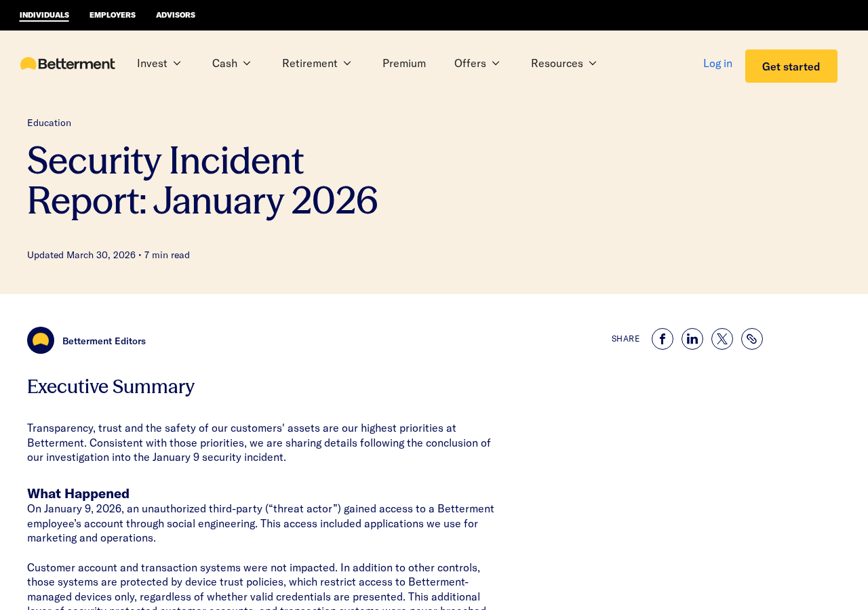The height and width of the screenshot is (610, 868).
Task: Copy the article link via chain icon
Action: point(752,339)
